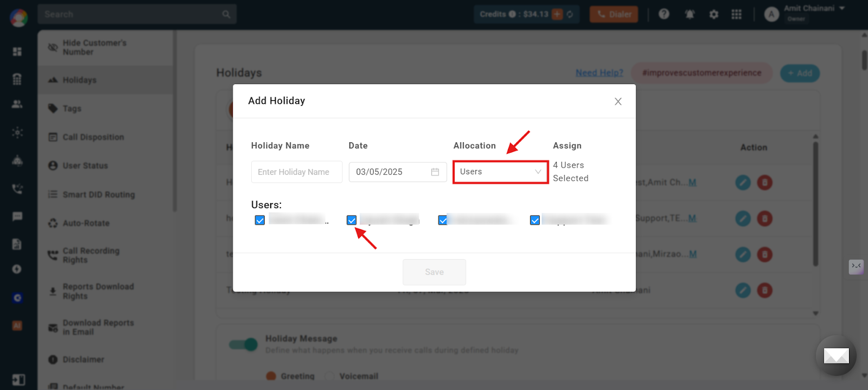
Task: Edit the holiday row with 'Support,TE'
Action: pos(743,218)
